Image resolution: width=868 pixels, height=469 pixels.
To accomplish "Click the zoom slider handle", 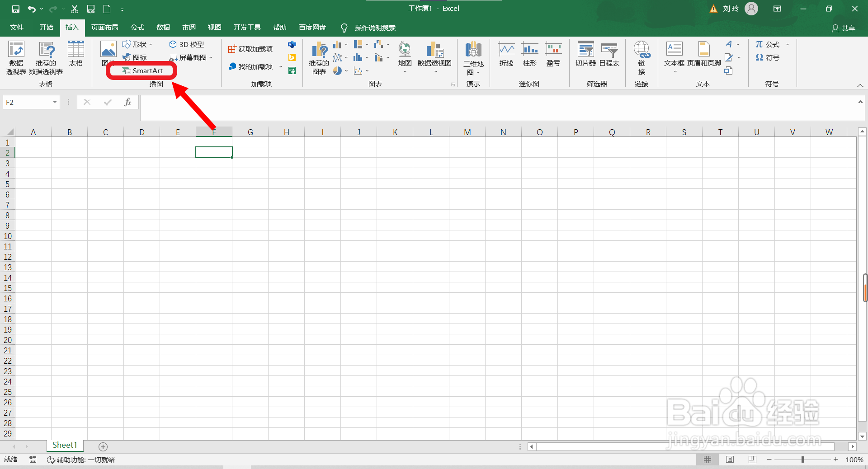I will click(x=803, y=460).
